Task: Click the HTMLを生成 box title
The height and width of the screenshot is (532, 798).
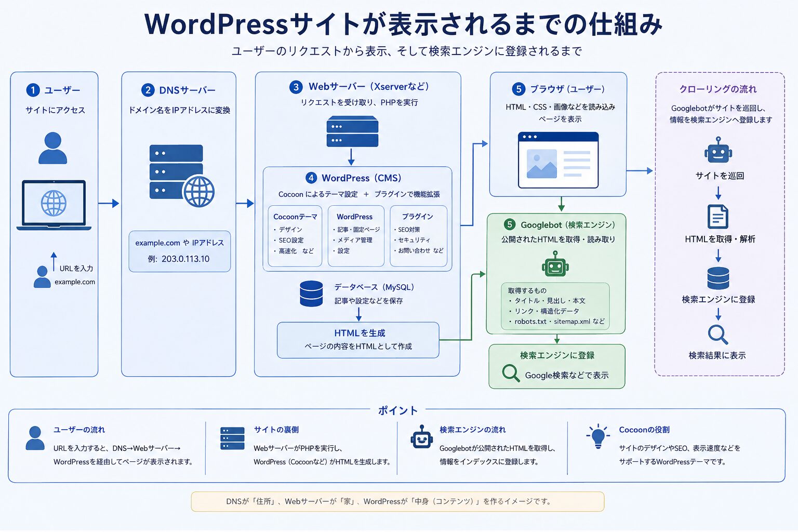Action: 360,333
